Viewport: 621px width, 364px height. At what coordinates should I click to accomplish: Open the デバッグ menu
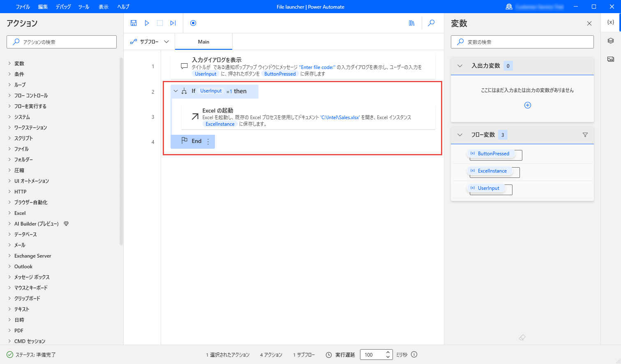coord(63,7)
